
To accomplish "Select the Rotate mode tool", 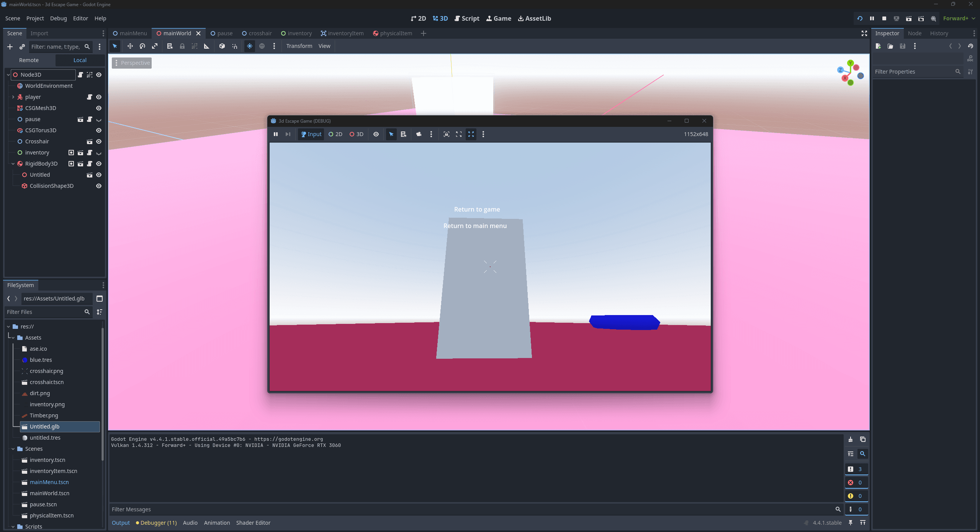I will coord(142,46).
